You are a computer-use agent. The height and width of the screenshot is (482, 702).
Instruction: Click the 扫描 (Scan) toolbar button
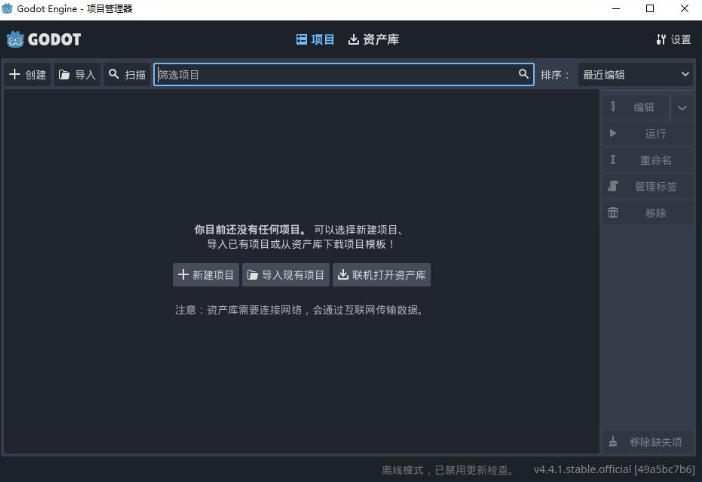point(127,74)
